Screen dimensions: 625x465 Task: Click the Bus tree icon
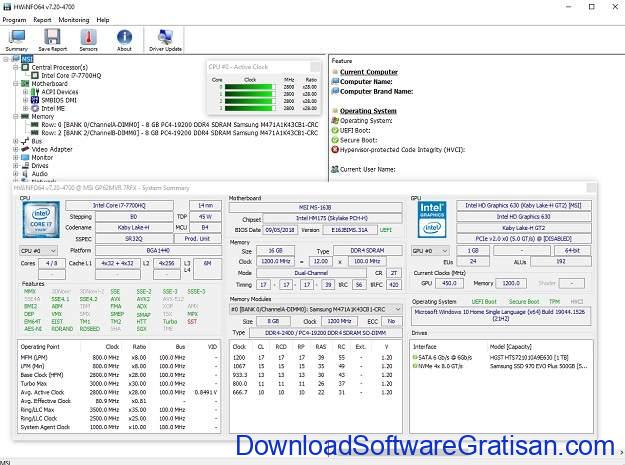(x=25, y=141)
